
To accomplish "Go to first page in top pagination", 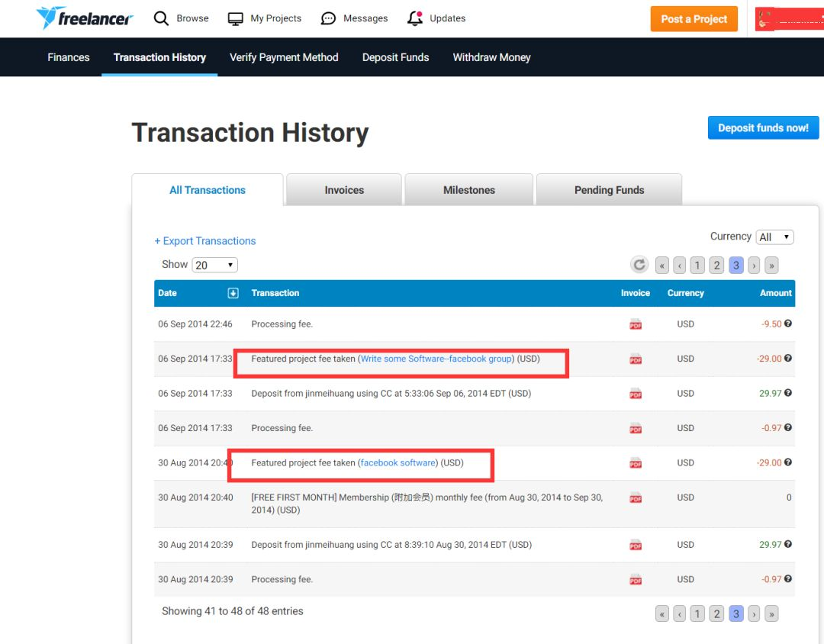I will (x=662, y=266).
